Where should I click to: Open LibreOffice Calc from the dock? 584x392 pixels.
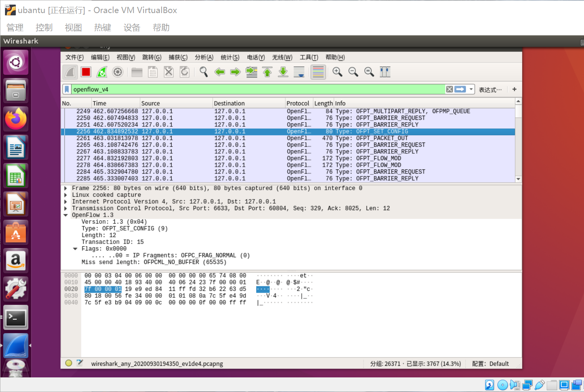[16, 176]
